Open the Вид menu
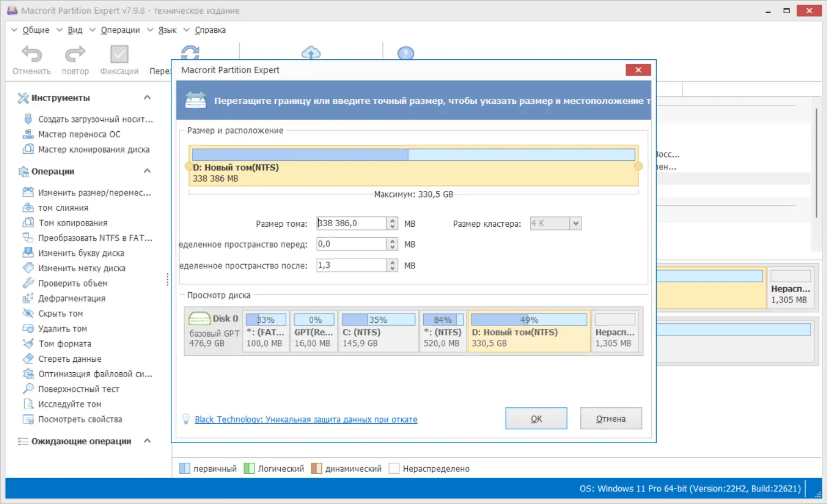 click(x=75, y=30)
